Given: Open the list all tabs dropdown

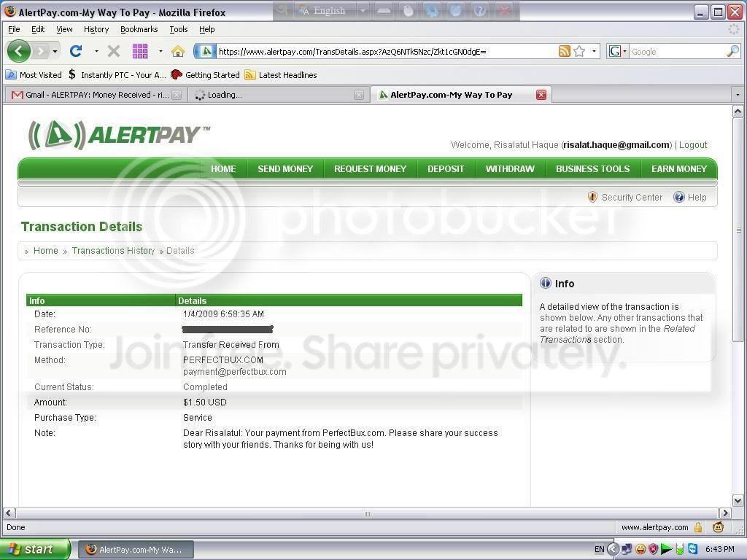Looking at the screenshot, I should 738,95.
